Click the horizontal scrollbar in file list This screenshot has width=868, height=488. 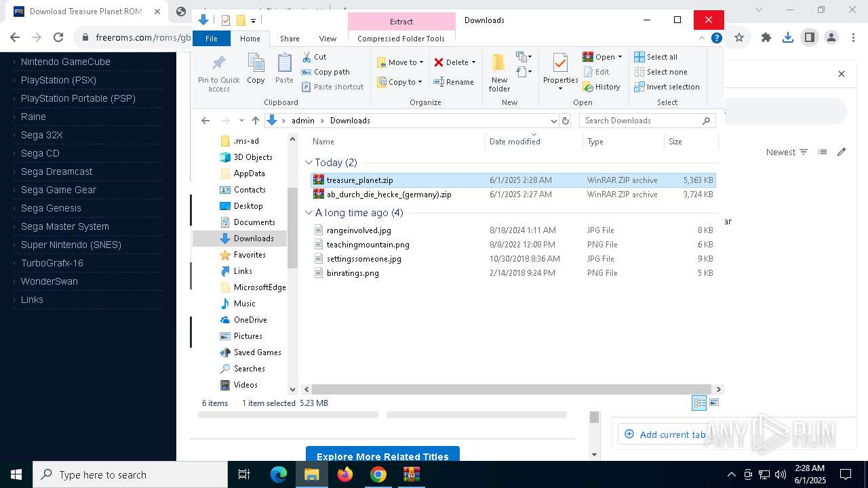(512, 390)
